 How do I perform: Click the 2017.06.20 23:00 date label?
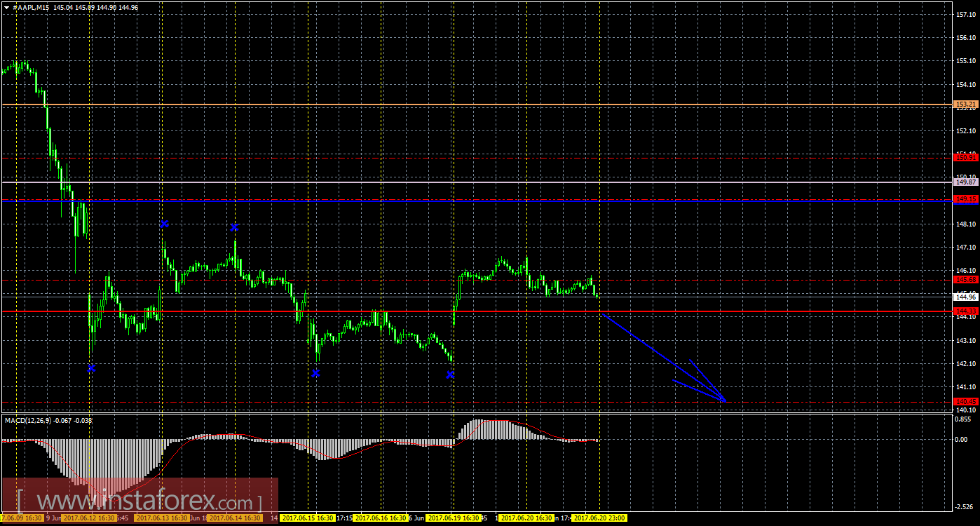coord(599,518)
